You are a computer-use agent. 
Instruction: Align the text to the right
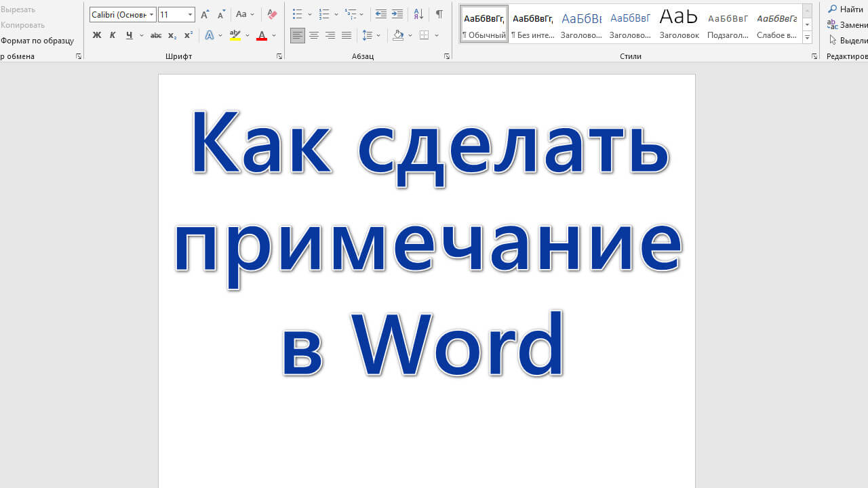tap(330, 35)
